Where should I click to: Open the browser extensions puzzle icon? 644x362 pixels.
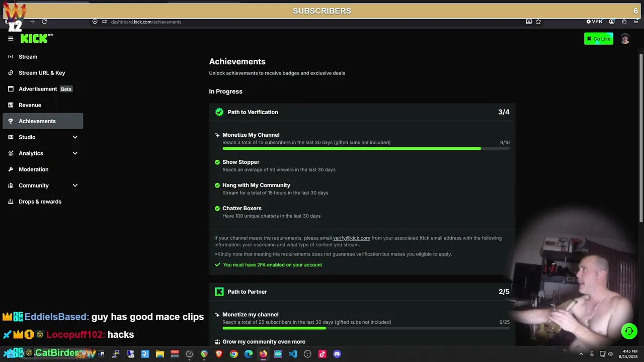[624, 22]
